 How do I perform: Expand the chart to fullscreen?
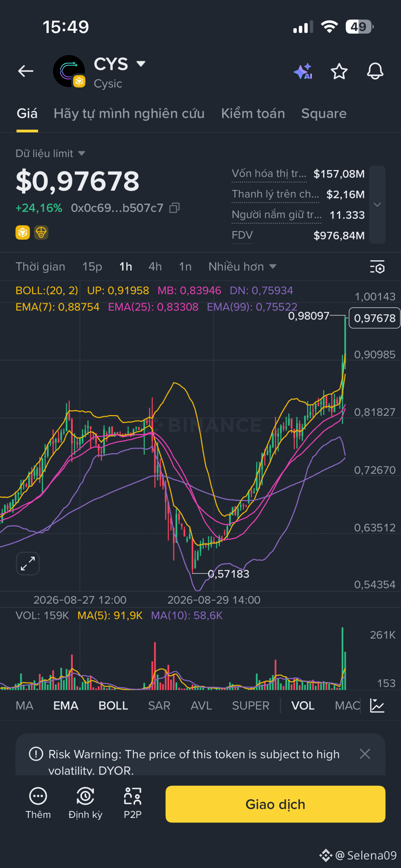point(28,563)
